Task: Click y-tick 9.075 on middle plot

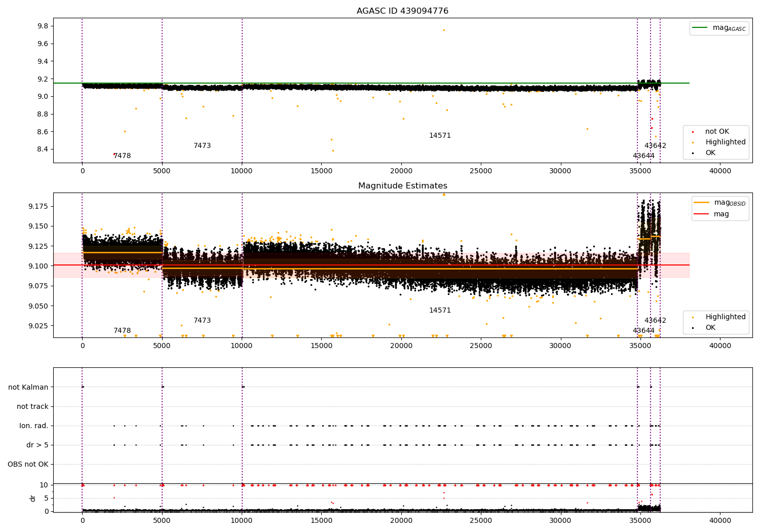Action: [x=39, y=286]
